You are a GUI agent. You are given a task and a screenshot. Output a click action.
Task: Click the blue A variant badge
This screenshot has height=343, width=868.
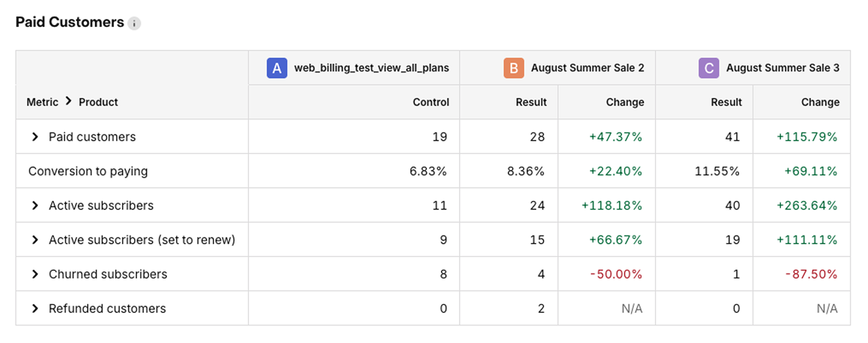pyautogui.click(x=277, y=68)
